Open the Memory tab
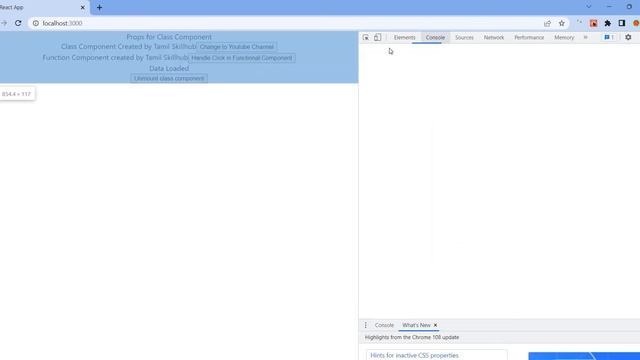Image resolution: width=640 pixels, height=360 pixels. pos(564,37)
